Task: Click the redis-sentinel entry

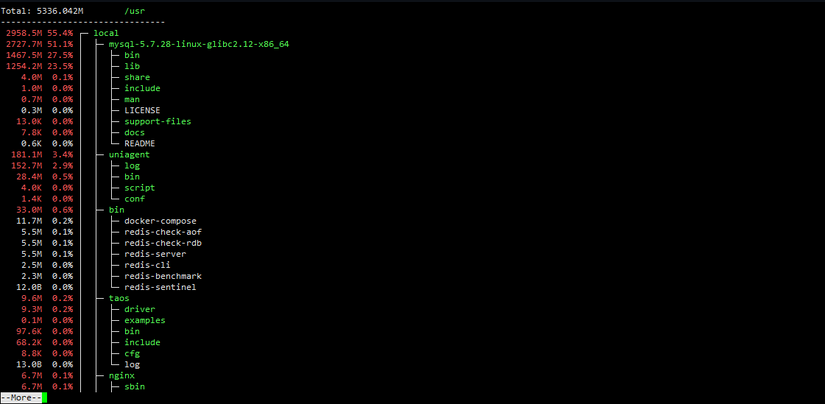Action: tap(160, 287)
